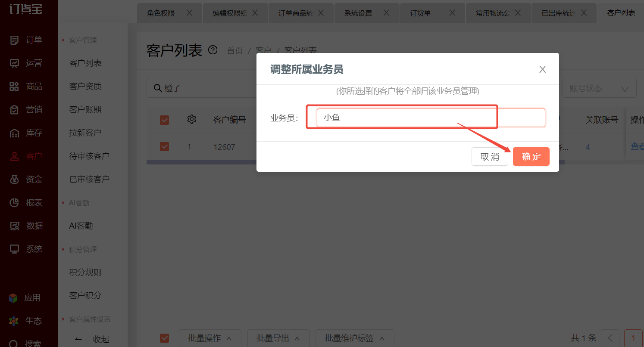Expand the 批量操作 menu
Viewport: 644px width, 347px height.
210,338
